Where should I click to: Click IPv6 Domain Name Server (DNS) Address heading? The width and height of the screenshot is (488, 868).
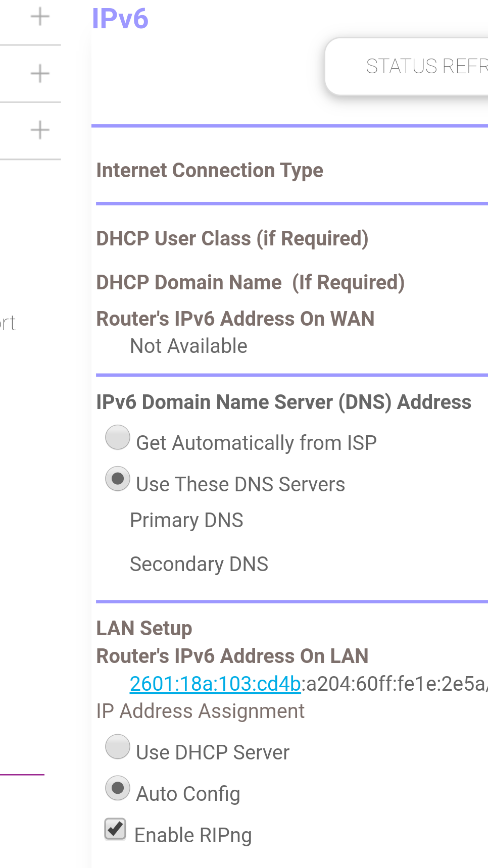(284, 402)
